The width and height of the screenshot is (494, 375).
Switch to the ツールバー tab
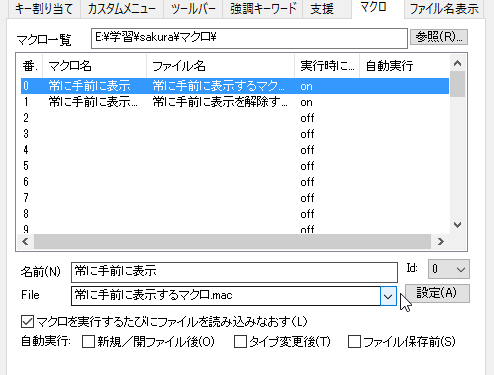[x=193, y=9]
